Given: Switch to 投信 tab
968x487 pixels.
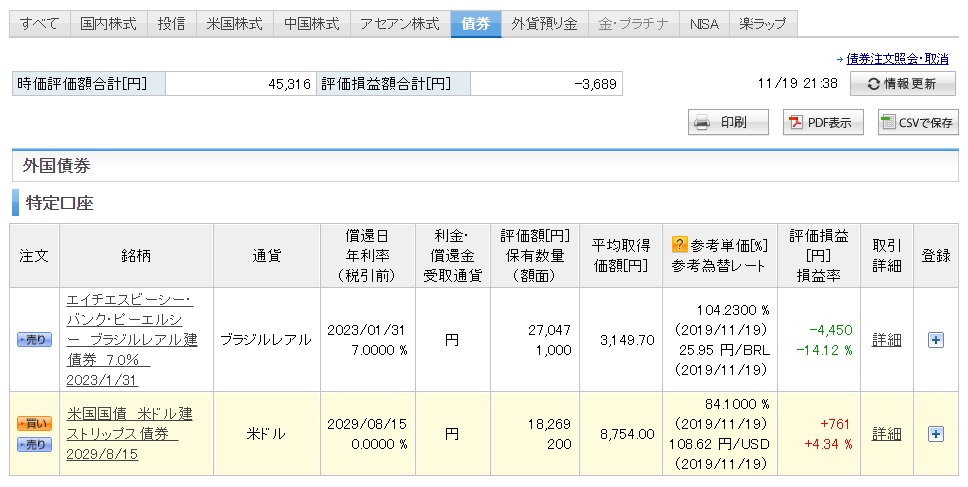Looking at the screenshot, I should click(x=172, y=24).
